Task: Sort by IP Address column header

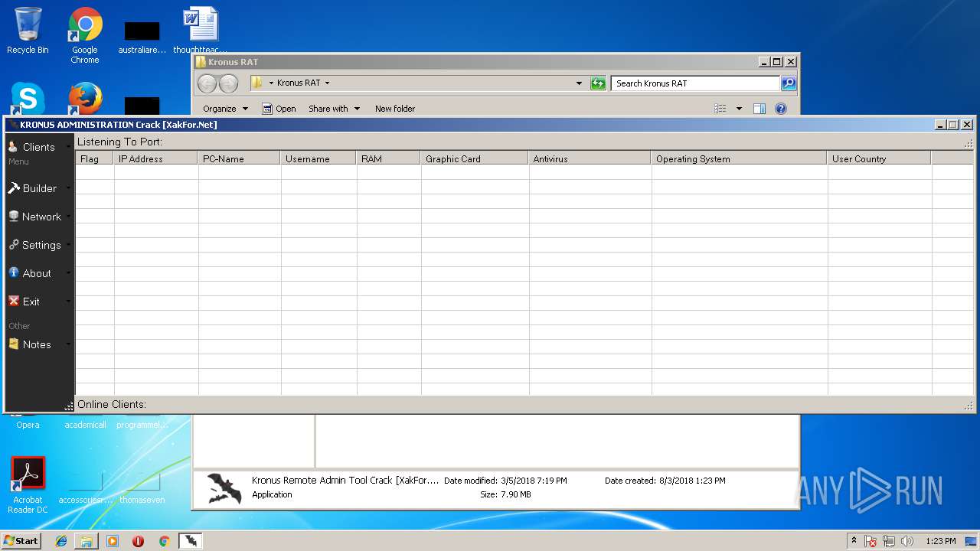Action: point(156,158)
